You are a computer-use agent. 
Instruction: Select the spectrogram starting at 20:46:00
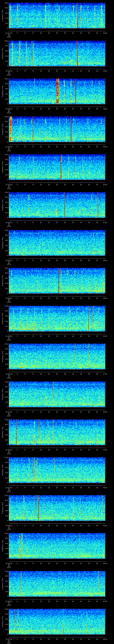click(57, 584)
